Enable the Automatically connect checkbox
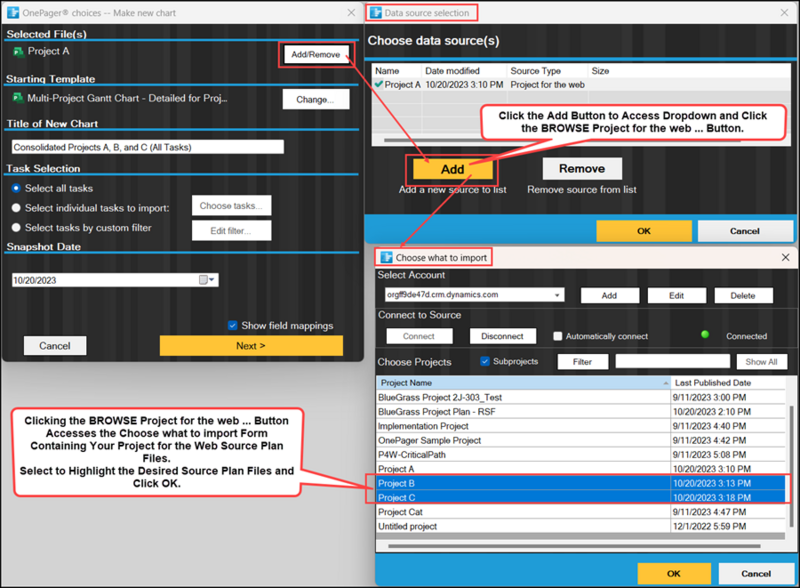Image resolution: width=800 pixels, height=588 pixels. pos(558,336)
